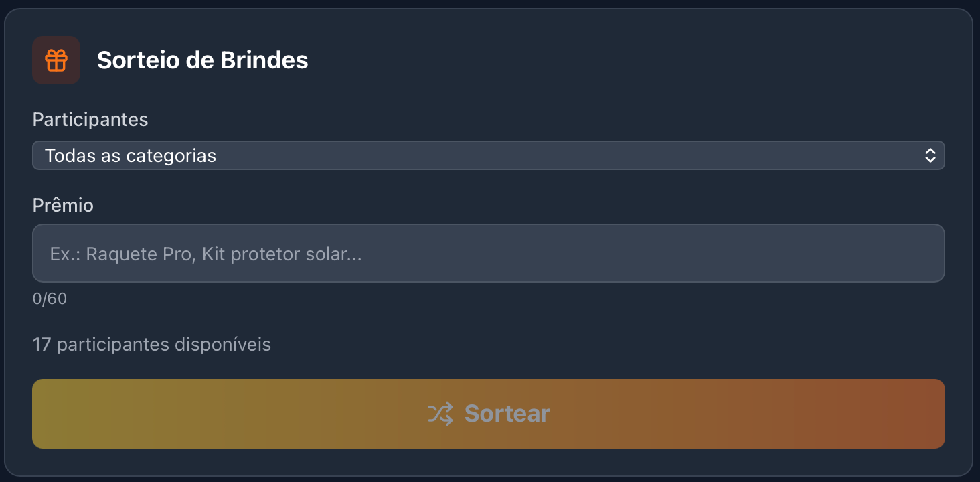Select the "Todas as categorias" combo box text
Screen dimensions: 980x482
[x=131, y=156]
